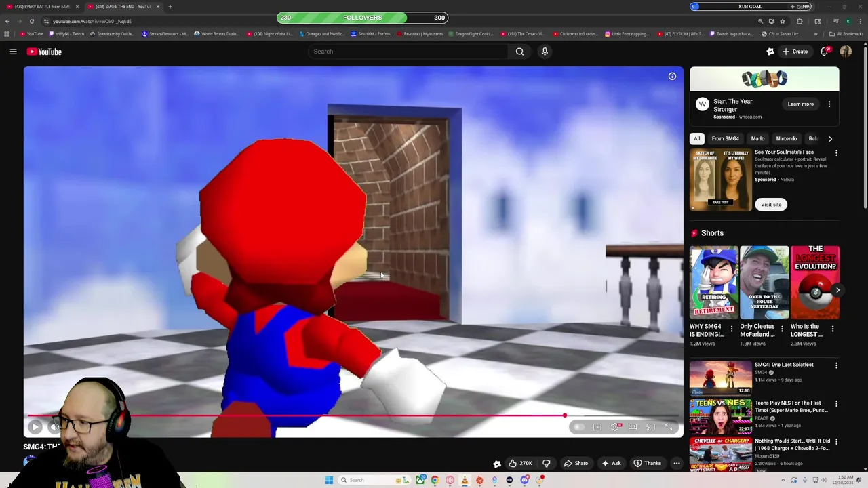This screenshot has width=868, height=488.
Task: Click Learn more on the Whoop ad
Action: [x=800, y=104]
